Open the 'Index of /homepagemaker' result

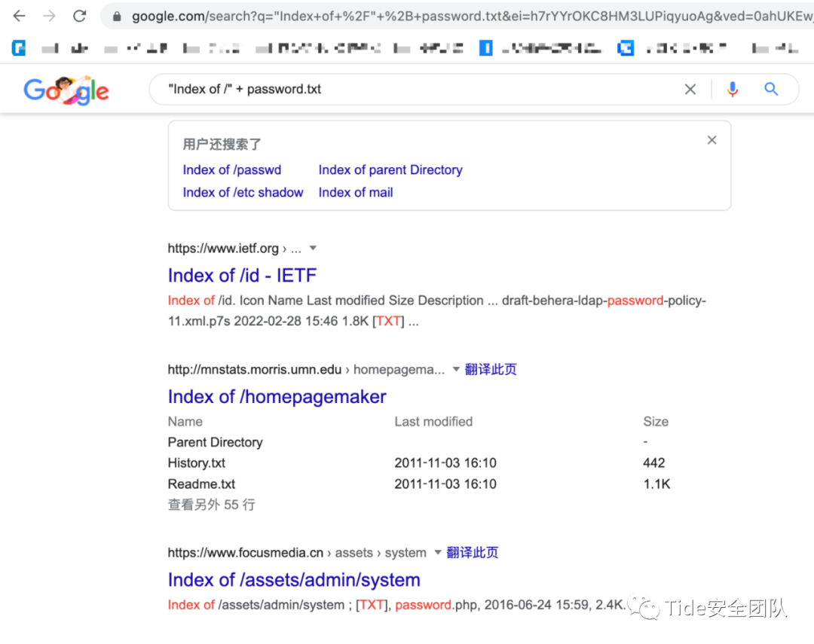277,397
